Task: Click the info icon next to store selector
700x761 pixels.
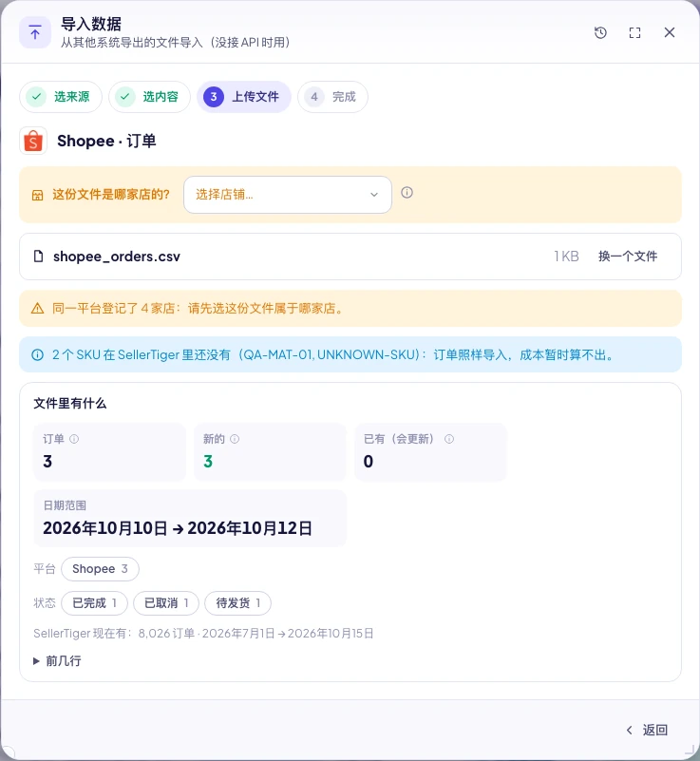Action: 407,193
